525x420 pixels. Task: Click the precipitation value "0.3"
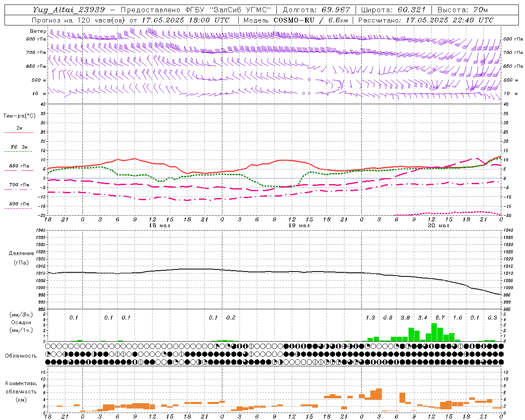[x=492, y=317]
